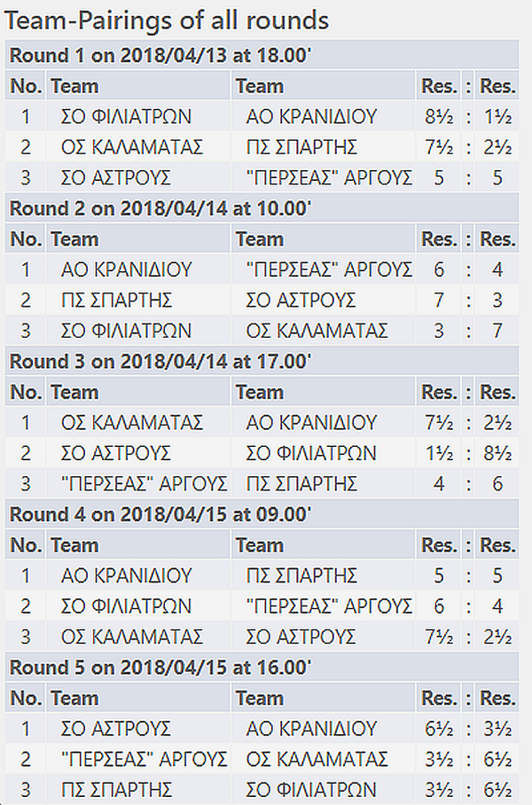Click the Team-Pairings of all rounds heading
This screenshot has height=805, width=532.
[167, 20]
